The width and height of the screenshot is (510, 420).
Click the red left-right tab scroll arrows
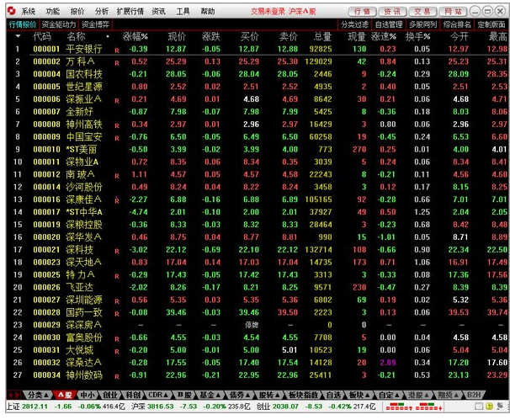pyautogui.click(x=13, y=395)
